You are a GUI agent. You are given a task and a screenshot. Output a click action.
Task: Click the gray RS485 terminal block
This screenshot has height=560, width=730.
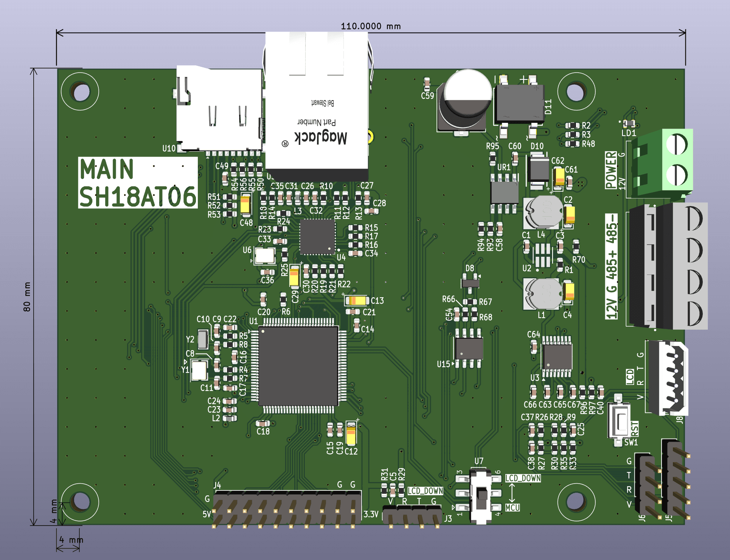coord(668,266)
